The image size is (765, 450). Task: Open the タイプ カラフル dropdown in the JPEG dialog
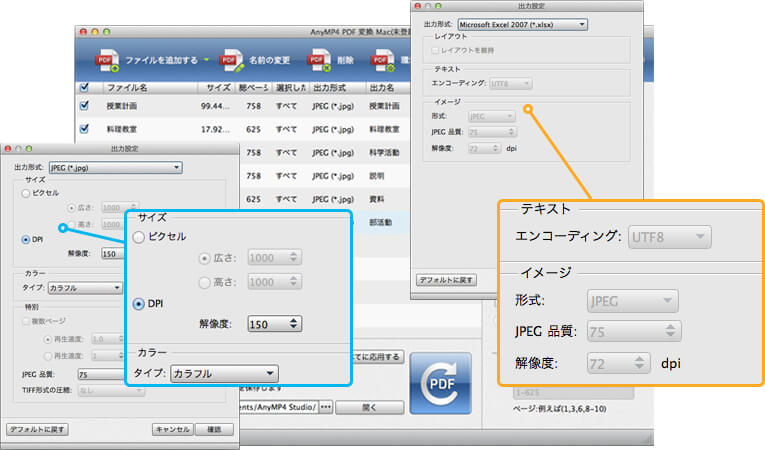point(85,288)
